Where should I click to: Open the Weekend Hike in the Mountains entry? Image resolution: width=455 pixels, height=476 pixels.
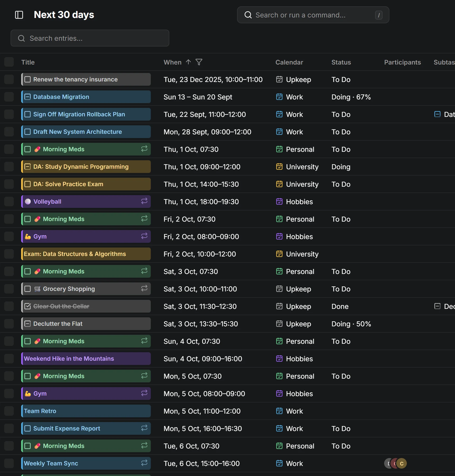click(x=86, y=359)
